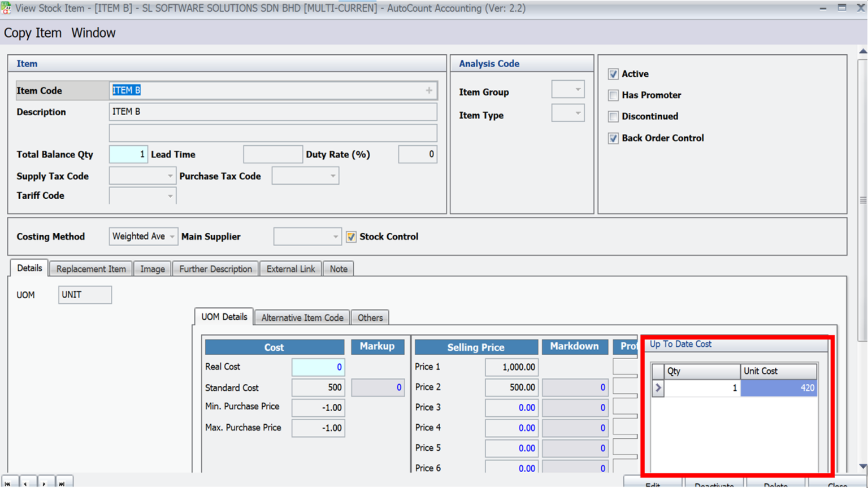This screenshot has height=488, width=868.
Task: Switch to the Replacement Item tab
Action: (91, 269)
